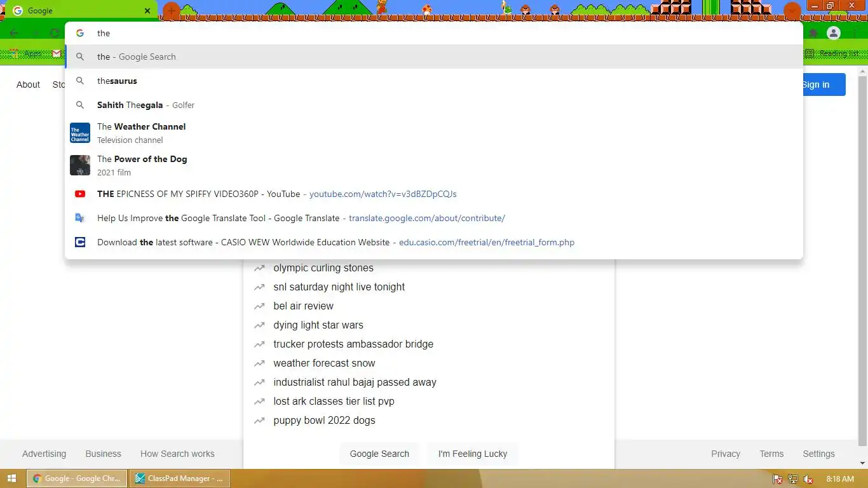The width and height of the screenshot is (868, 488).
Task: Choose "the - Google Search" suggestion
Action: [434, 57]
